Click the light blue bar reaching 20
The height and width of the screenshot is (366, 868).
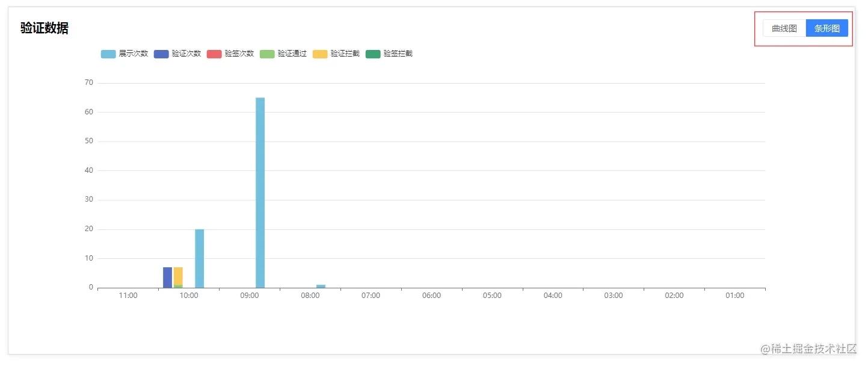tap(199, 258)
